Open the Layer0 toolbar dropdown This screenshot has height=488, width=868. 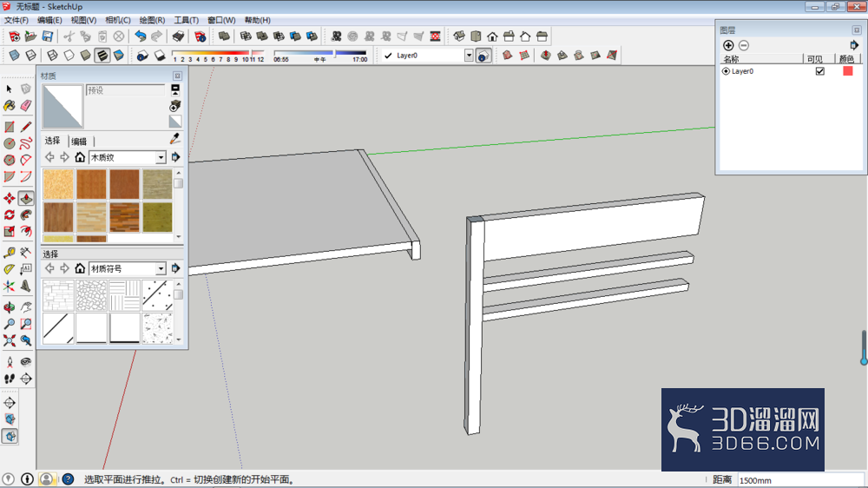(x=469, y=56)
